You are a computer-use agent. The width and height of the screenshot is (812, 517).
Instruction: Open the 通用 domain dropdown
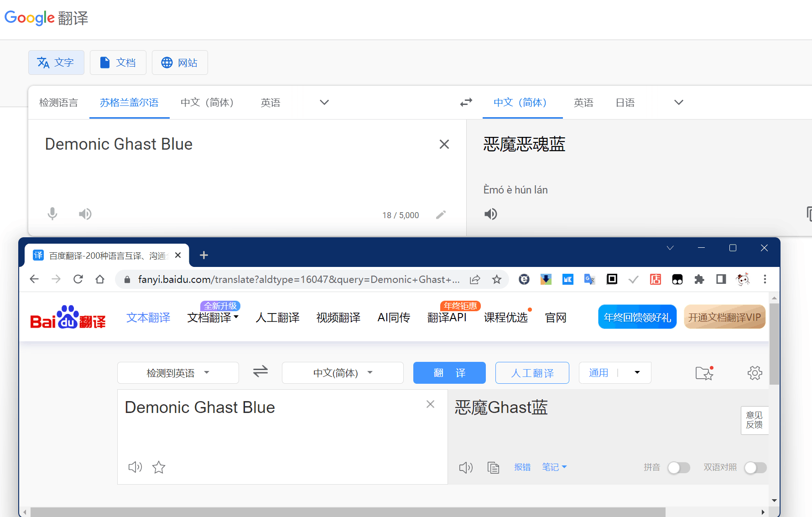click(615, 373)
